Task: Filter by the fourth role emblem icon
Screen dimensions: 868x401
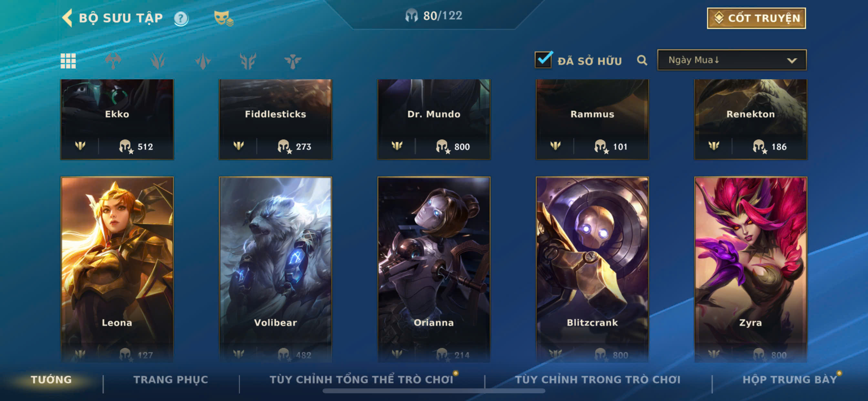Action: tap(248, 61)
